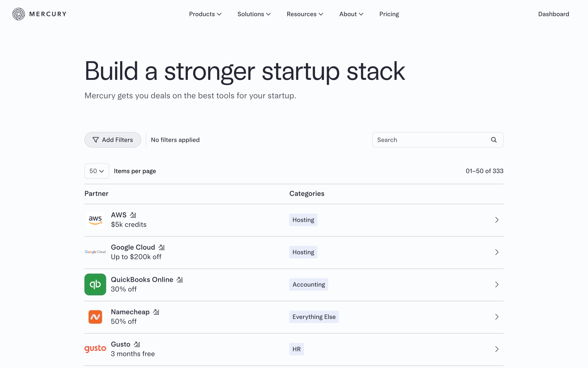Expand the Products menu
Image resolution: width=588 pixels, height=368 pixels.
[205, 14]
